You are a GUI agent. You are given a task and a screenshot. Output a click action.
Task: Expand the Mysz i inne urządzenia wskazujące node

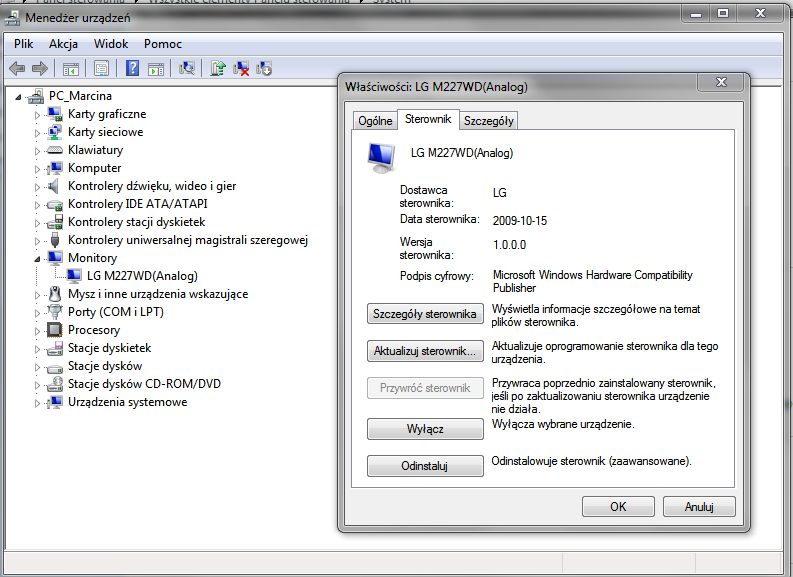[37, 295]
